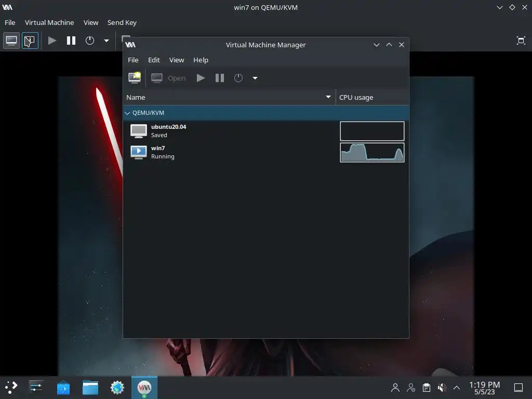Click Pause icon in Virtual Machine Manager toolbar
This screenshot has width=532, height=399.
(220, 78)
